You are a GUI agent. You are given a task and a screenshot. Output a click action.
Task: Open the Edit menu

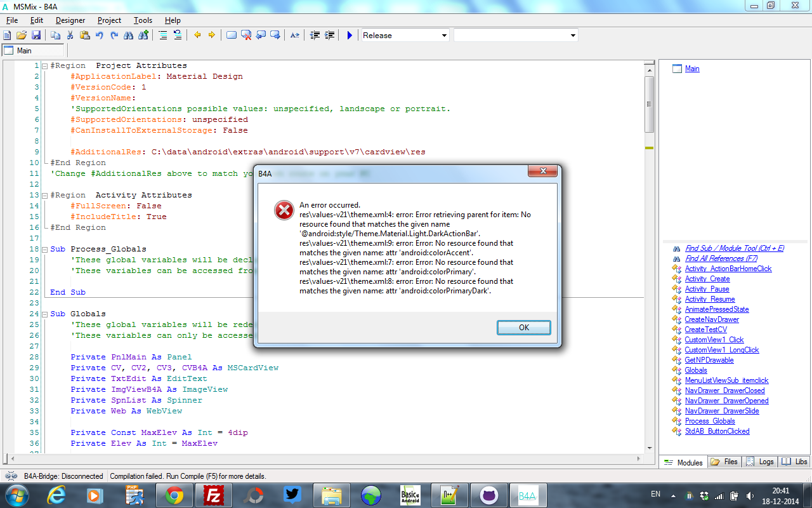37,20
